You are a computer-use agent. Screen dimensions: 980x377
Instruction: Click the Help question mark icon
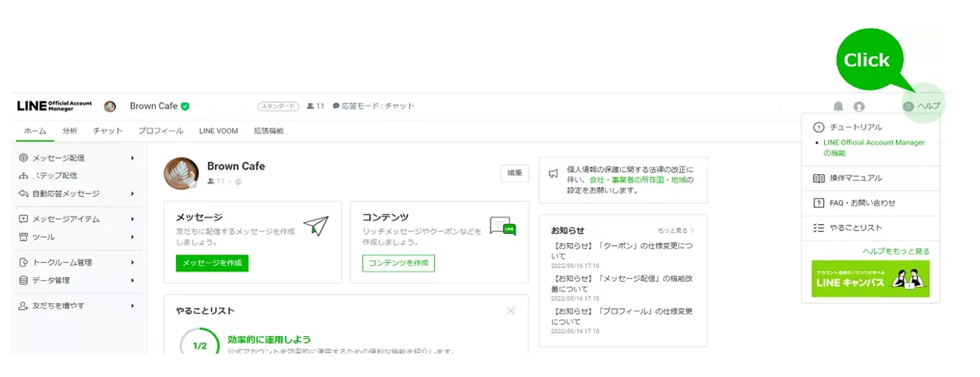coord(908,107)
